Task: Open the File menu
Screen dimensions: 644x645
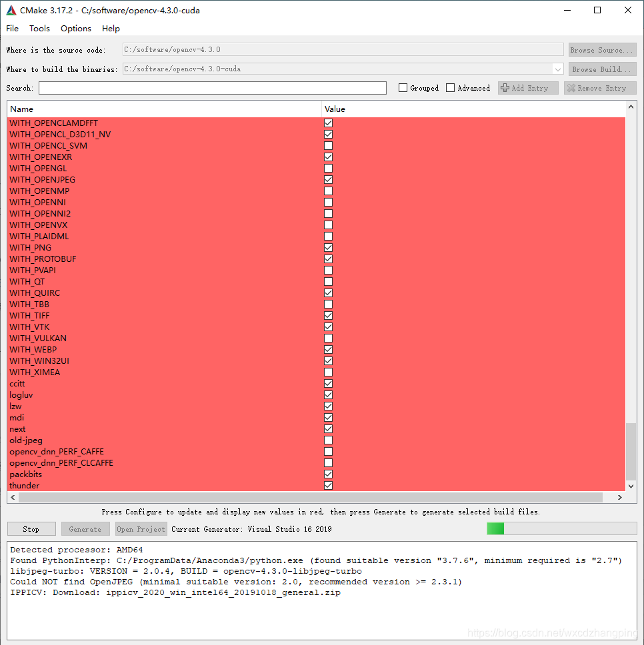Action: coord(13,29)
